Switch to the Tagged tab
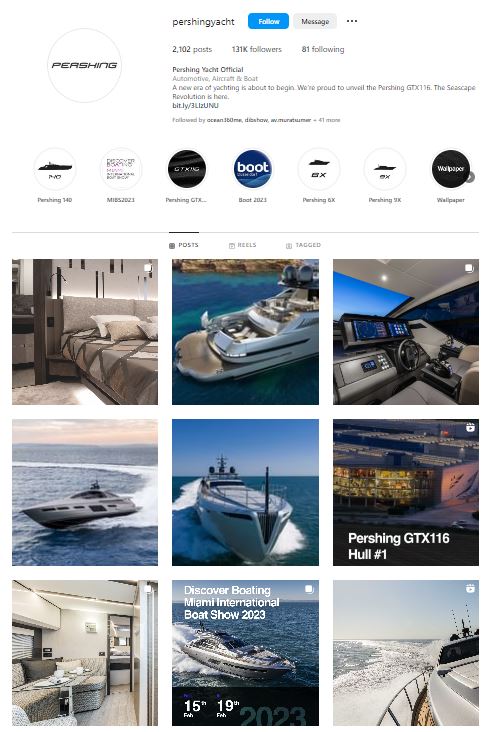Viewport: 485px width, 732px height. pyautogui.click(x=303, y=245)
